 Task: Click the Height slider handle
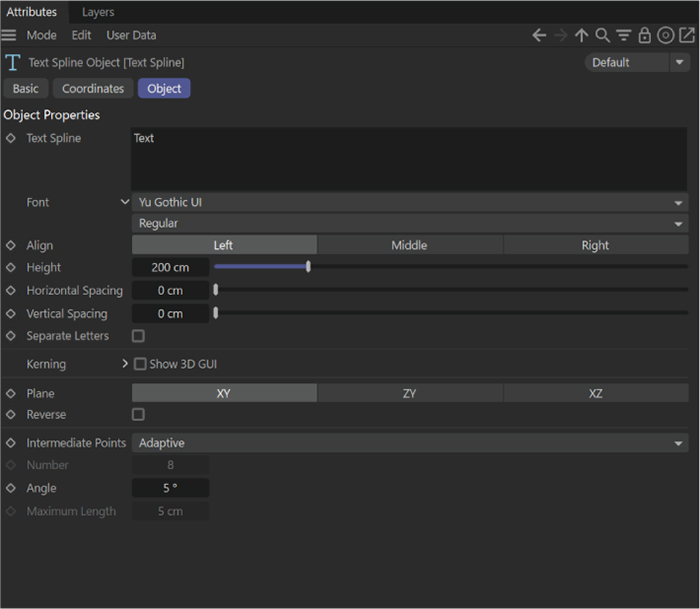[308, 267]
